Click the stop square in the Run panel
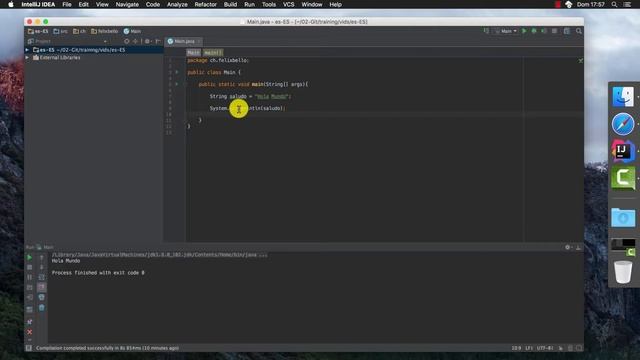This screenshot has width=640, height=360. 29,267
